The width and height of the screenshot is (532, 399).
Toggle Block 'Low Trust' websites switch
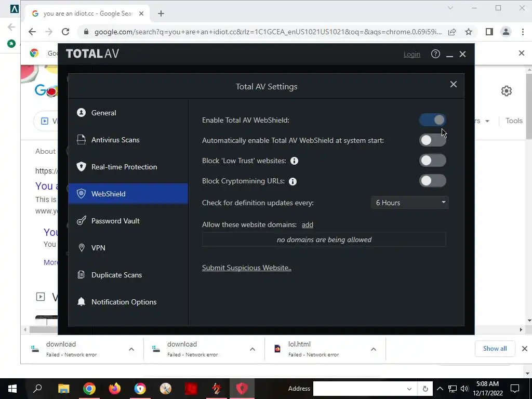point(433,161)
